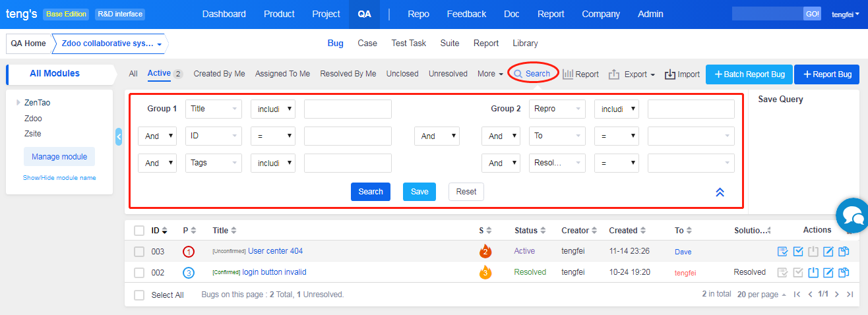
Task: Click the edit icon for bug 003
Action: pos(828,251)
